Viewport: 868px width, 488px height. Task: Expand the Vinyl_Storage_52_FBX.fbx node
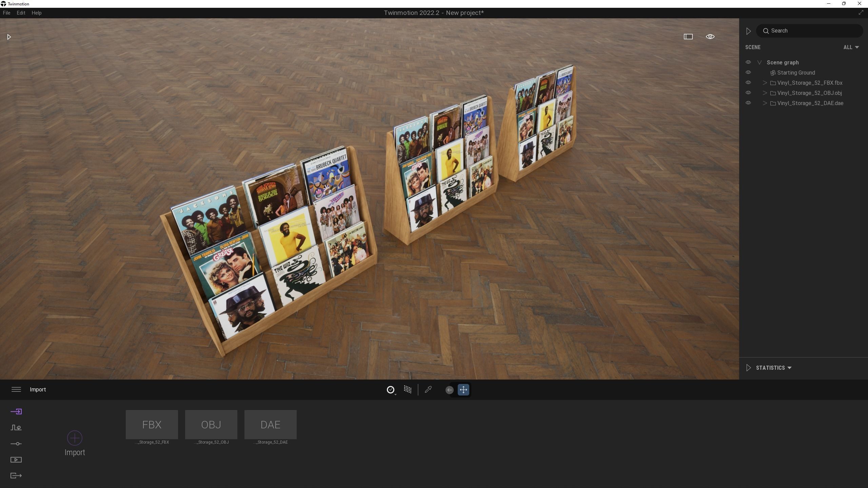click(765, 83)
